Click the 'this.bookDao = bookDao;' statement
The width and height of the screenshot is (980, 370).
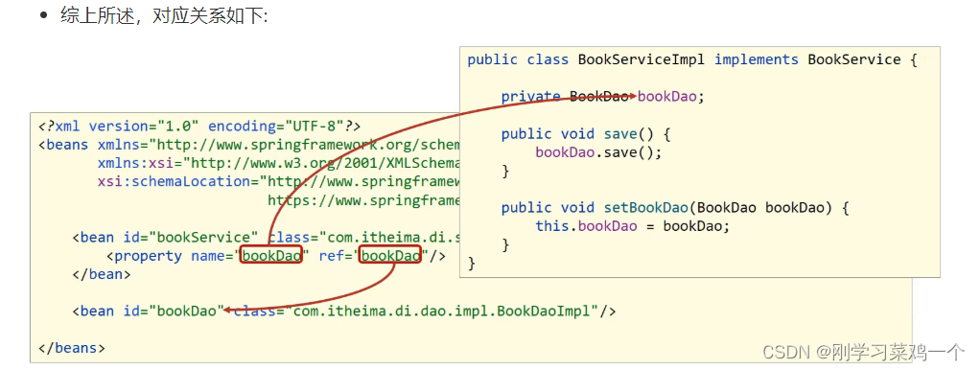[x=633, y=226]
